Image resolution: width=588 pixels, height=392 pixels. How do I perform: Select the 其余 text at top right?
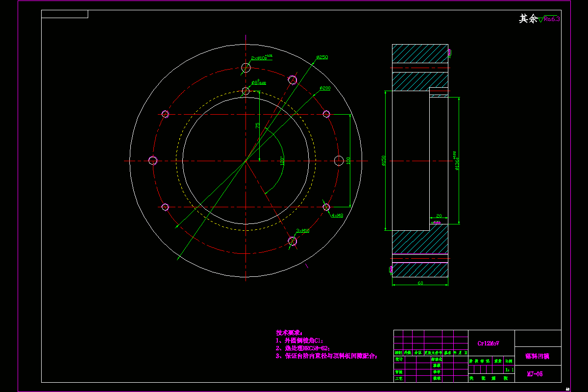(x=528, y=19)
